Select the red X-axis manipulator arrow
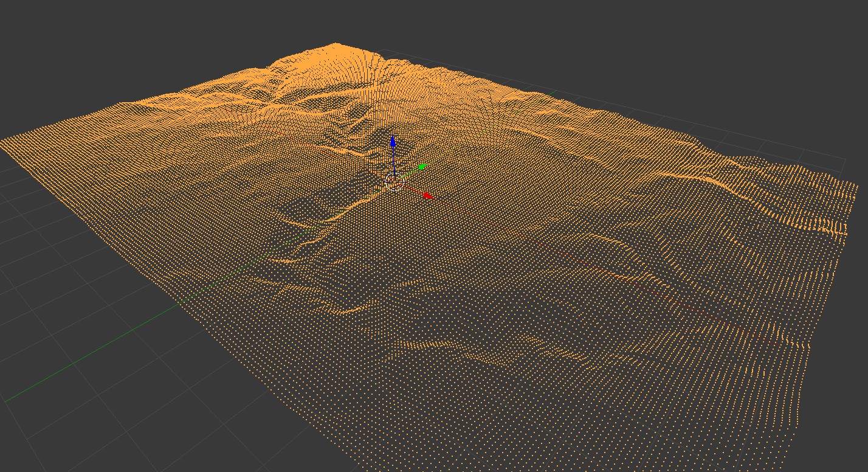This screenshot has height=472, width=868. click(428, 196)
